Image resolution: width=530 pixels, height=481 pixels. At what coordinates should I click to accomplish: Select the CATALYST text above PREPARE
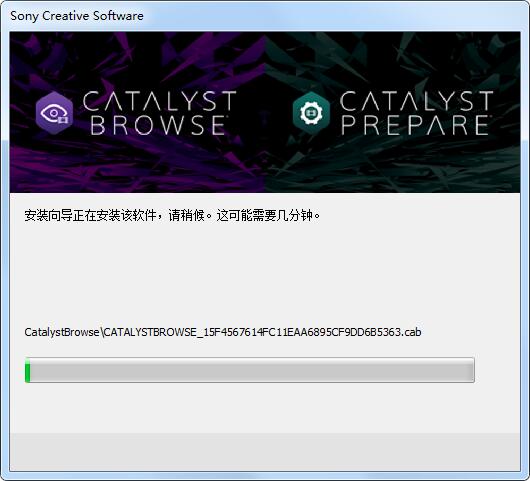tap(416, 101)
